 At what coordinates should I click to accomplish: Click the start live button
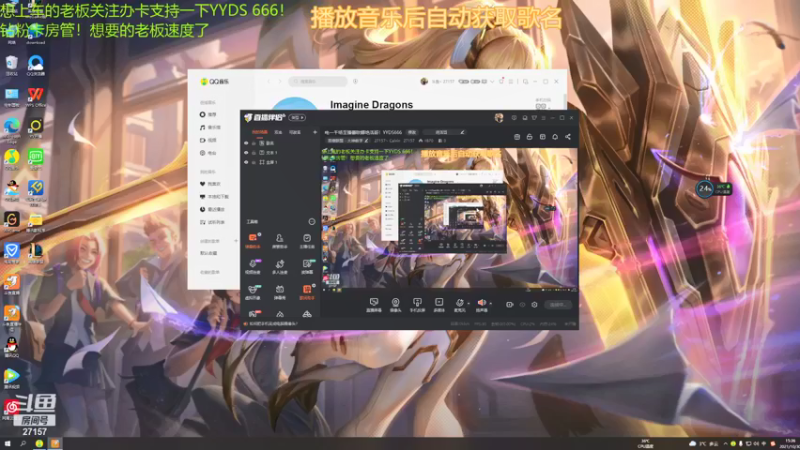[558, 305]
